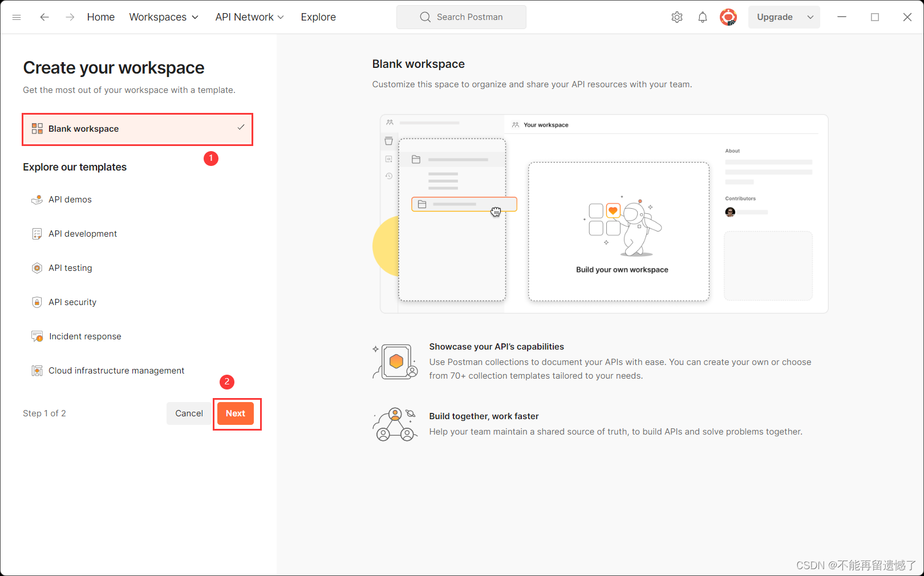Image resolution: width=924 pixels, height=576 pixels.
Task: Click the API demos icon
Action: point(37,200)
